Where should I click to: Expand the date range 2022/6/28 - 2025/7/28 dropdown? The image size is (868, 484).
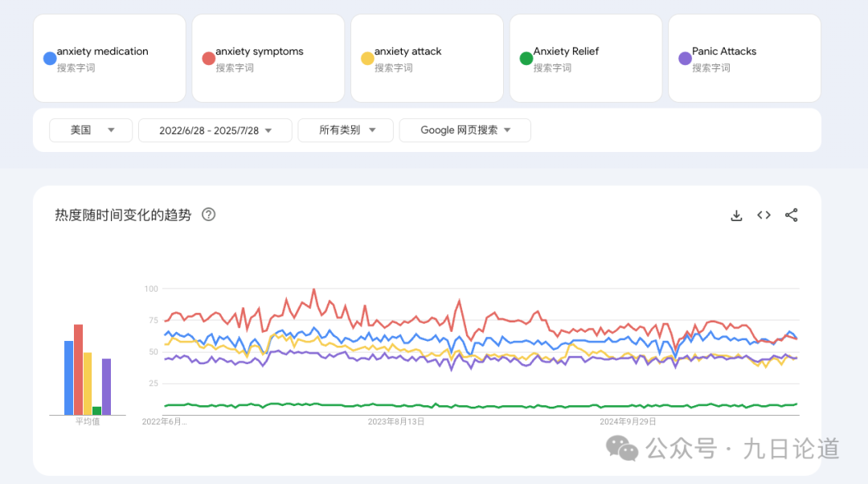click(x=215, y=130)
